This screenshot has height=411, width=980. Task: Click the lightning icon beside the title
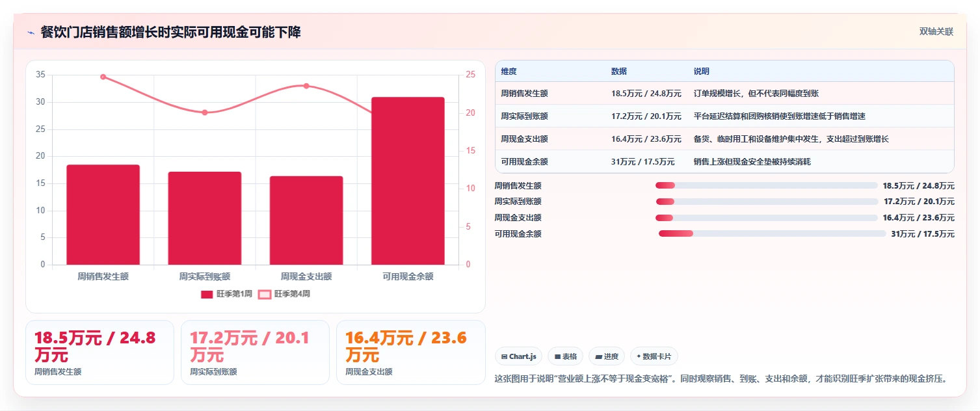pos(31,33)
